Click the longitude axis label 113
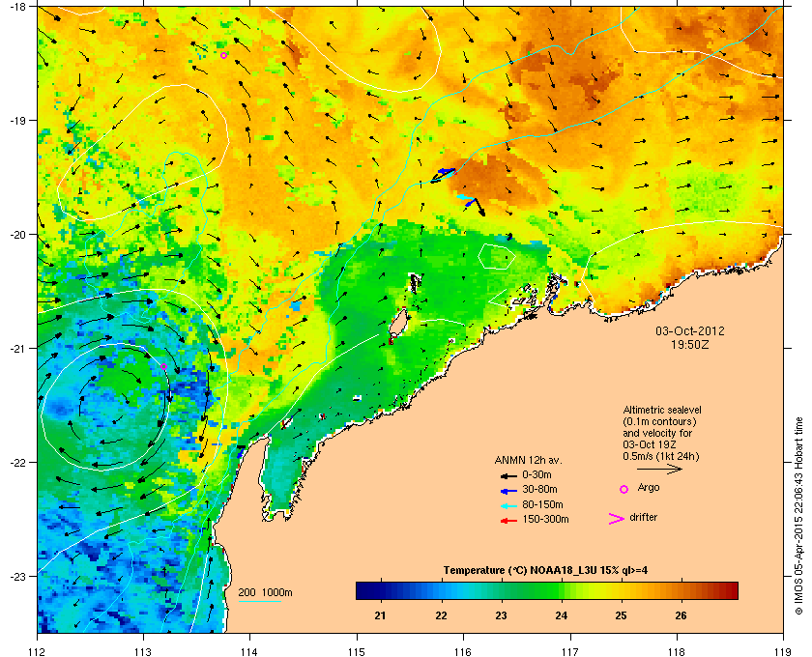Viewport: 812px width, 657px height. pos(143,651)
